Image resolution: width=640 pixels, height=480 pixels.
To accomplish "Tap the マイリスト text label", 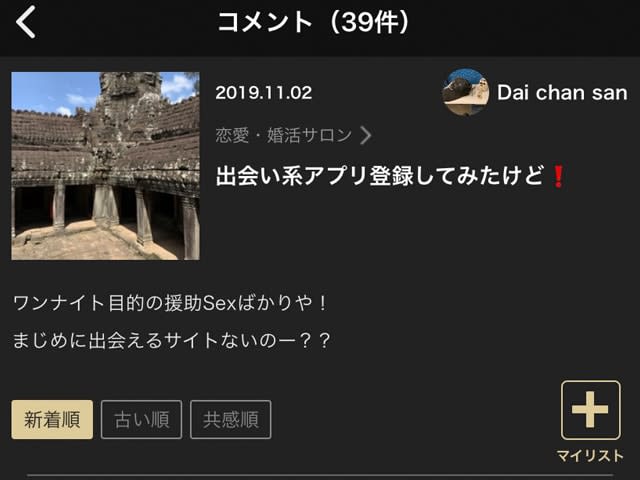I will [x=590, y=456].
